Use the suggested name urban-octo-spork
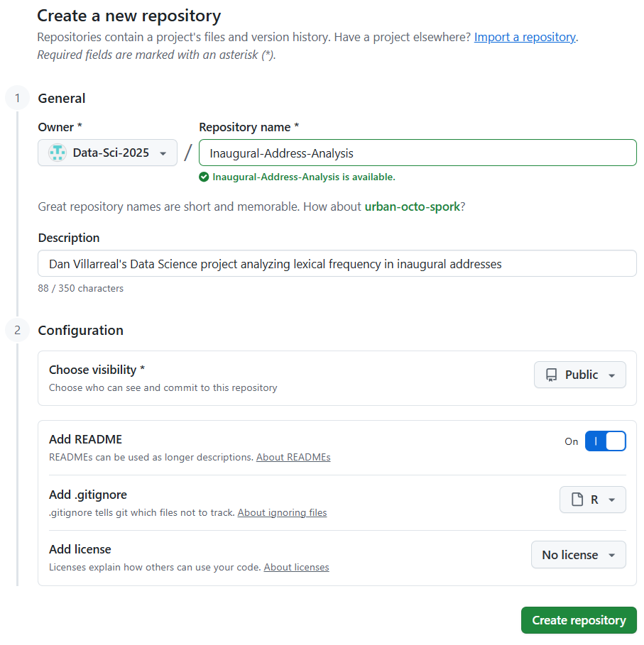The image size is (644, 645). coord(412,207)
